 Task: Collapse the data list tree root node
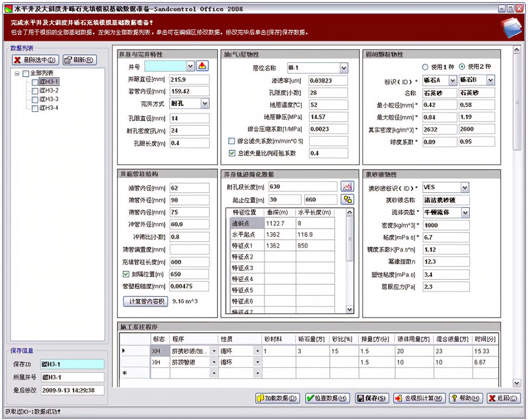pyautogui.click(x=17, y=74)
